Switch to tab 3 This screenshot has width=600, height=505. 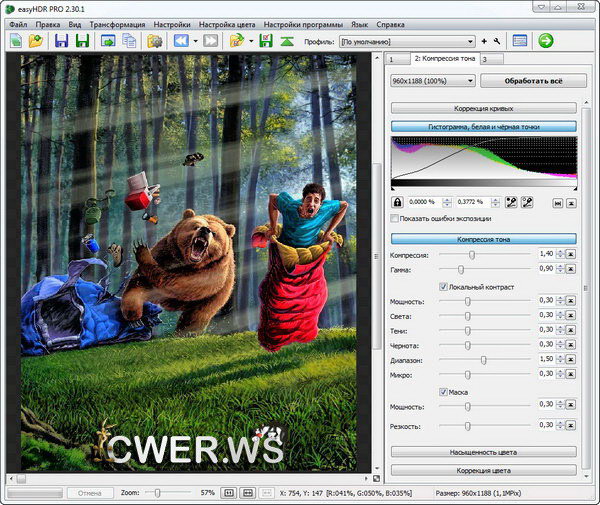pos(484,59)
